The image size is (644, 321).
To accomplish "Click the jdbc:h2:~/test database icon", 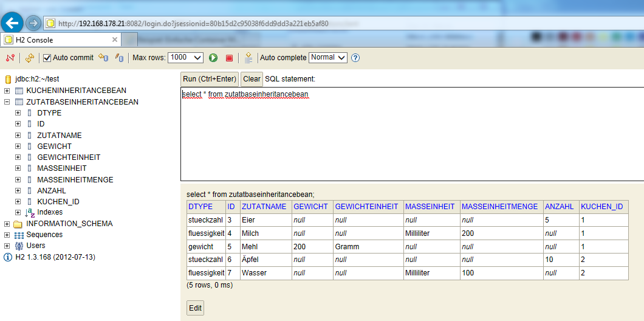I will click(x=8, y=79).
